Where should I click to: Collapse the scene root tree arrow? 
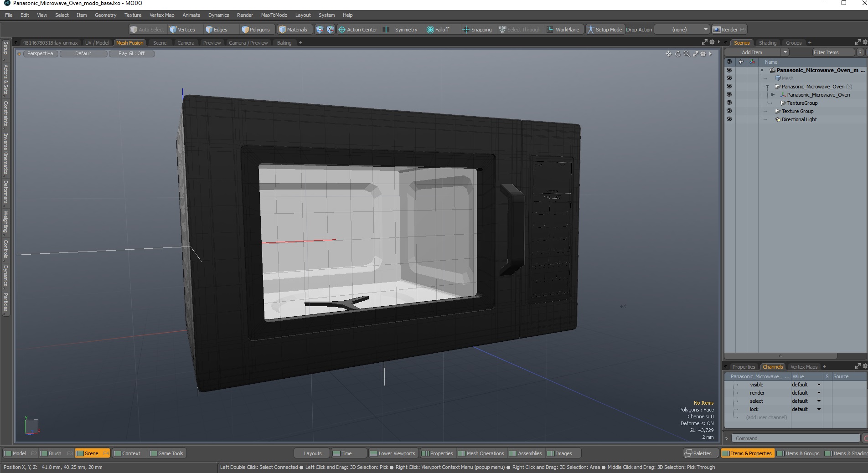[762, 70]
